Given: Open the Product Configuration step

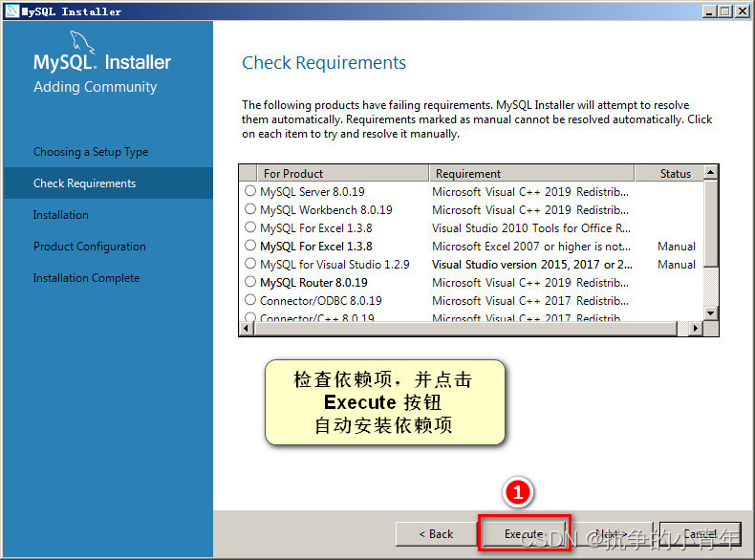Looking at the screenshot, I should coord(89,246).
